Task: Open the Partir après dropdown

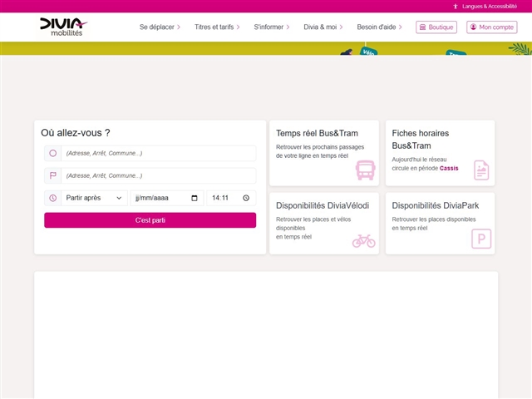Action: pos(94,198)
